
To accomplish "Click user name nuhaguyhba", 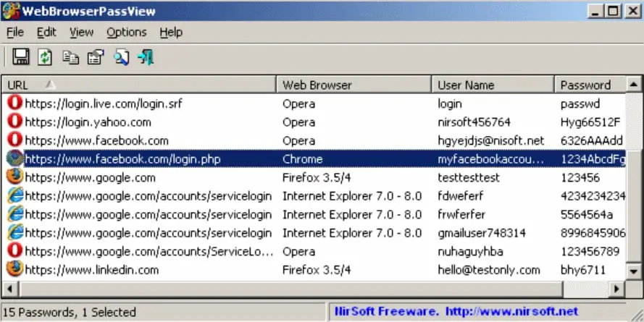I will tap(470, 251).
